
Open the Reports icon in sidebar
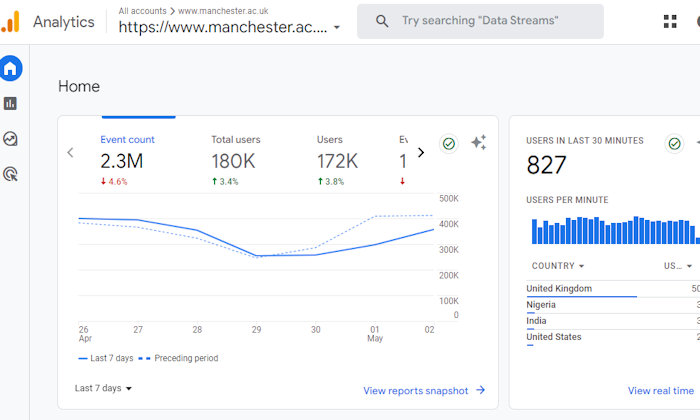coord(10,104)
